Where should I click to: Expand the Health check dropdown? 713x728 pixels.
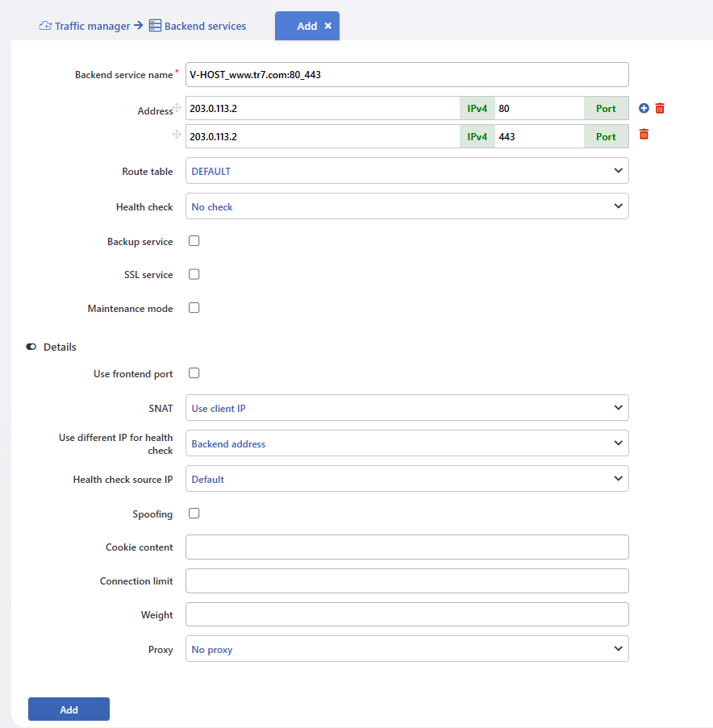coord(407,206)
